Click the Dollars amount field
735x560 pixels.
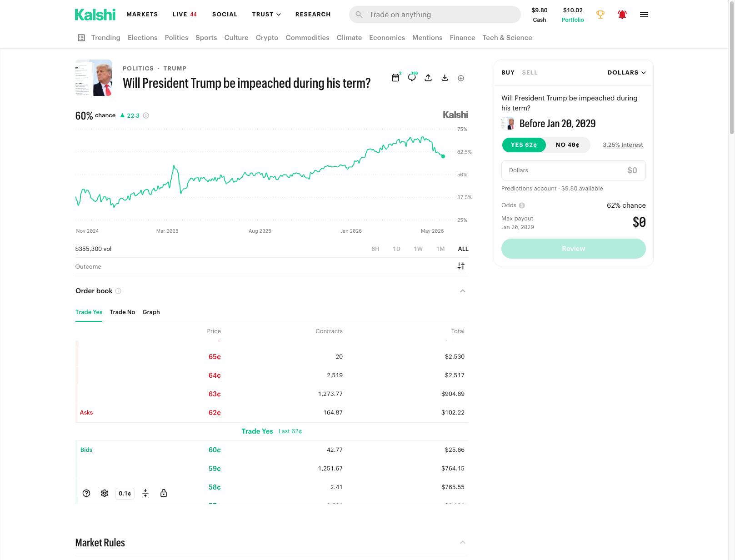click(574, 170)
